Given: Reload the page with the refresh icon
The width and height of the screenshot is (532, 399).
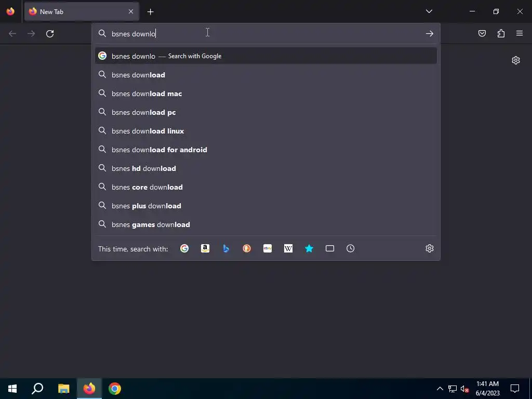Looking at the screenshot, I should [x=50, y=34].
